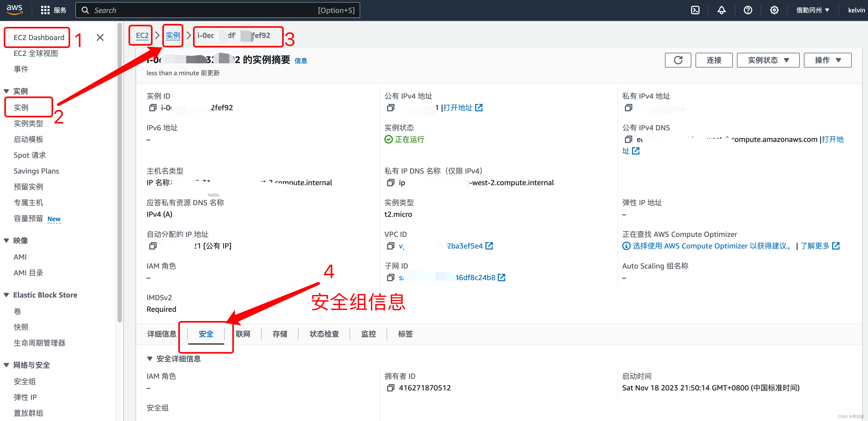Open the kelvin account menu
The image size is (868, 421).
tap(856, 10)
